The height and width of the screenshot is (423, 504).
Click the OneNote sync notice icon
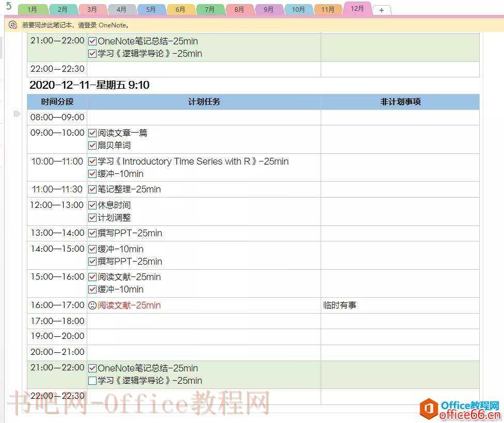[x=12, y=25]
